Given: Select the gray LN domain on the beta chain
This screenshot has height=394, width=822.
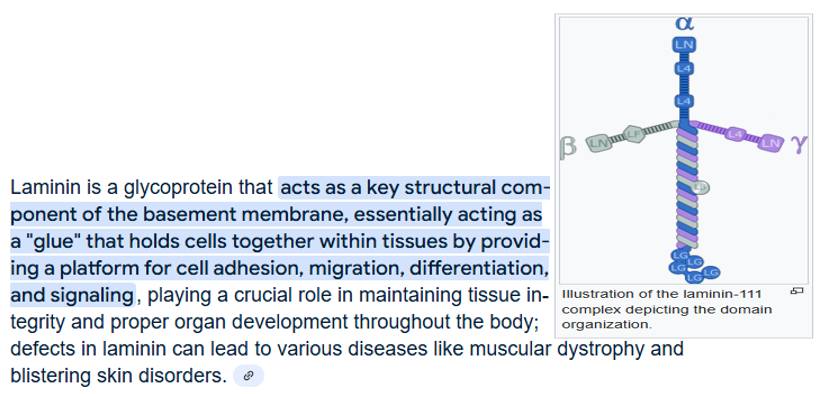Looking at the screenshot, I should 599,142.
